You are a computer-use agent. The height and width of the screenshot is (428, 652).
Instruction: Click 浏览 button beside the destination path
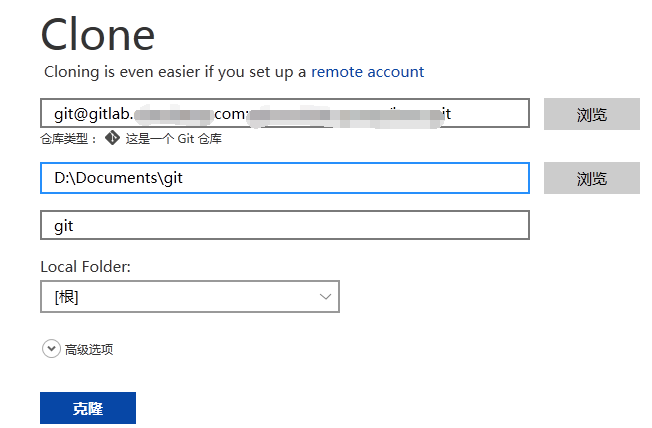click(592, 178)
